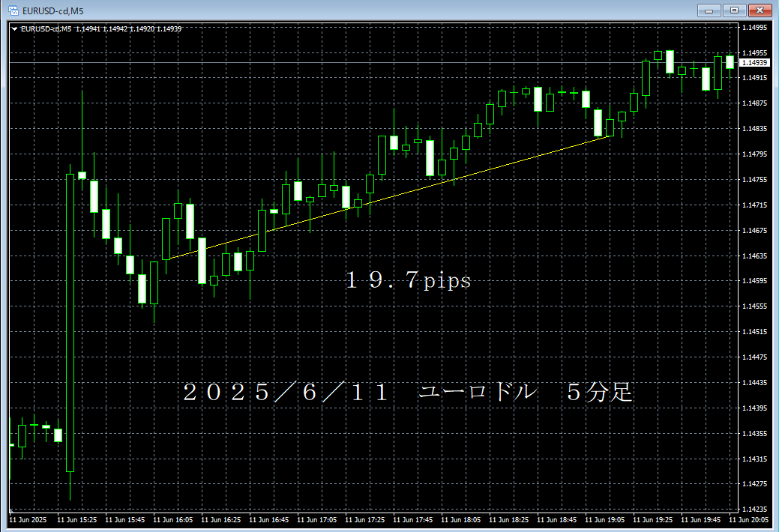Click the 11 Jun 20:05 time axis label
Image resolution: width=779 pixels, height=532 pixels.
[x=754, y=519]
